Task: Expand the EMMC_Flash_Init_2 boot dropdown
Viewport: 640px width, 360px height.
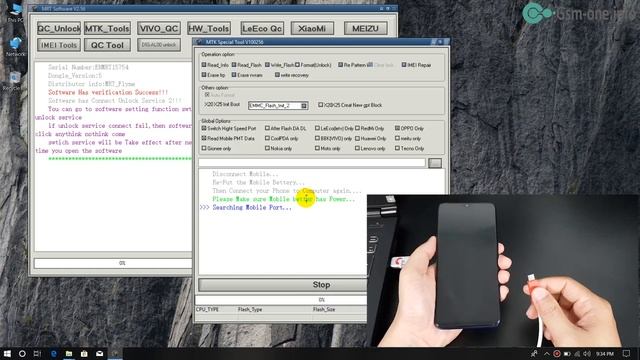Action: (x=304, y=106)
